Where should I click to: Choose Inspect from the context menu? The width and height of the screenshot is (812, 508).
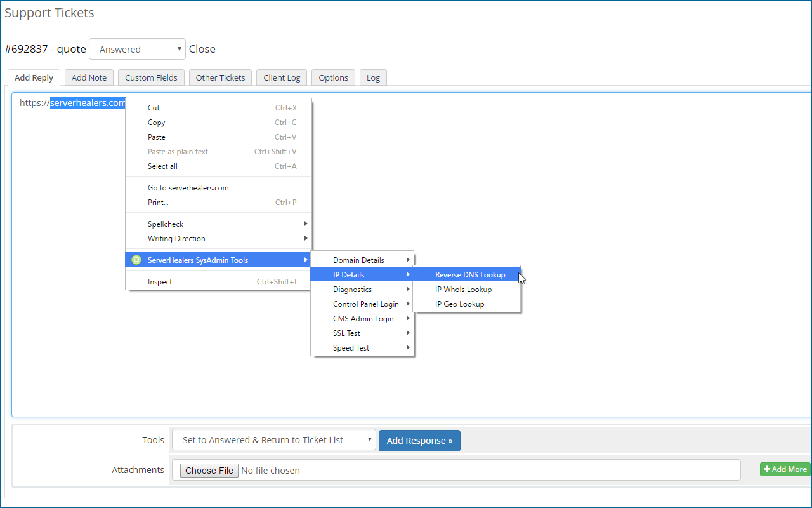click(218, 282)
